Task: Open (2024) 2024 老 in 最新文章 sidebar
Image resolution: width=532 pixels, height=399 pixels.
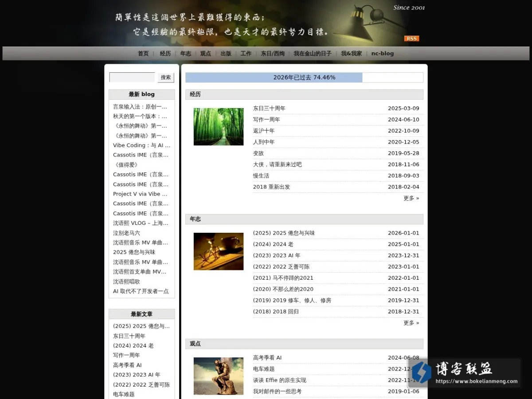Action: click(133, 346)
